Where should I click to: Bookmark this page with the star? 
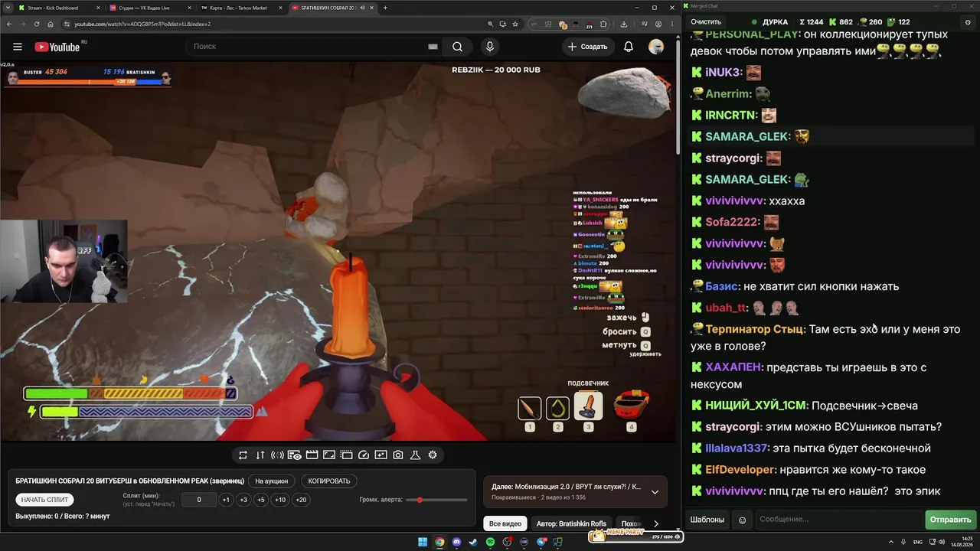point(515,24)
